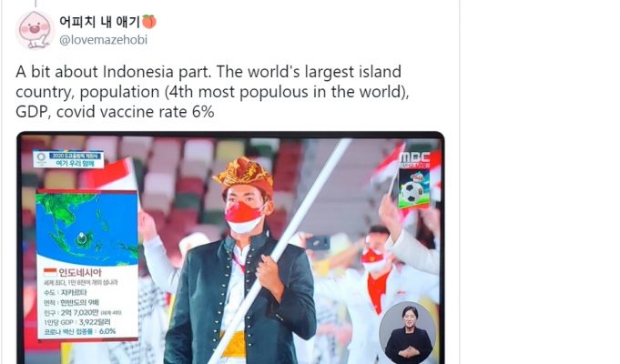Click the Indonesian flag icon beside 인도네시아
Screen dimensions: 620x364
(x=50, y=272)
